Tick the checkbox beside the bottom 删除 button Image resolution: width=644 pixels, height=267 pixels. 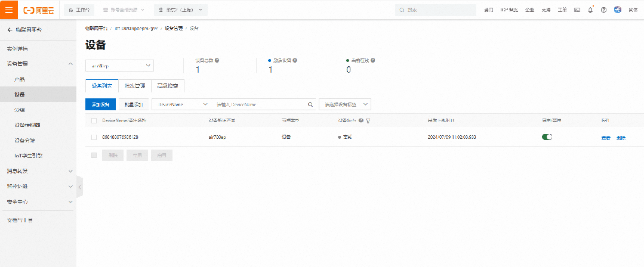94,155
